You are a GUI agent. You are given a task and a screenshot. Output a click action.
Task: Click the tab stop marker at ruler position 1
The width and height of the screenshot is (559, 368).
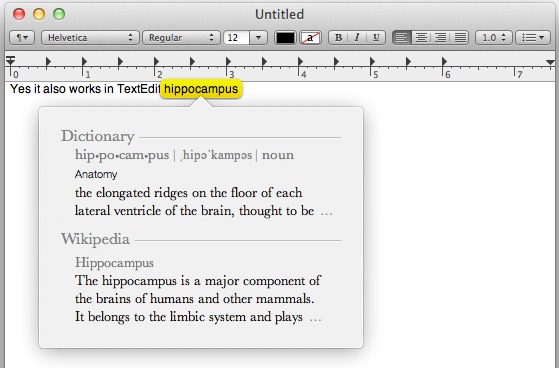coord(84,62)
